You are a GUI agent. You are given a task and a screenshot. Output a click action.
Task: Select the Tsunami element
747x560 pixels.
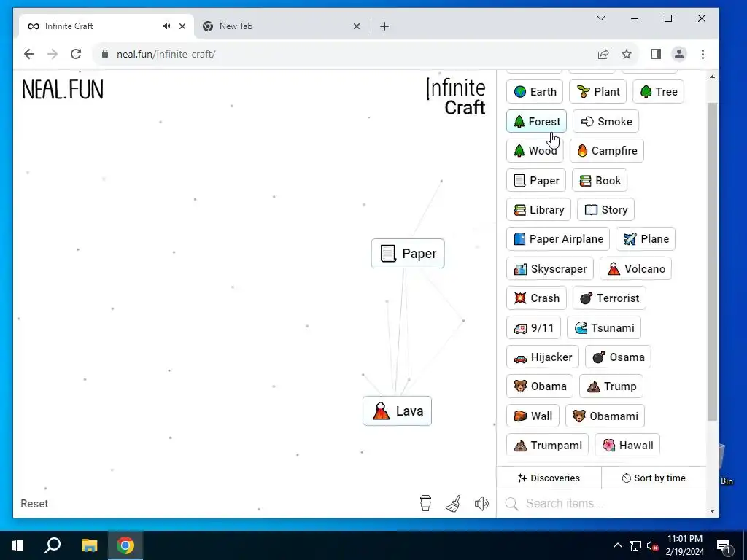click(x=604, y=327)
